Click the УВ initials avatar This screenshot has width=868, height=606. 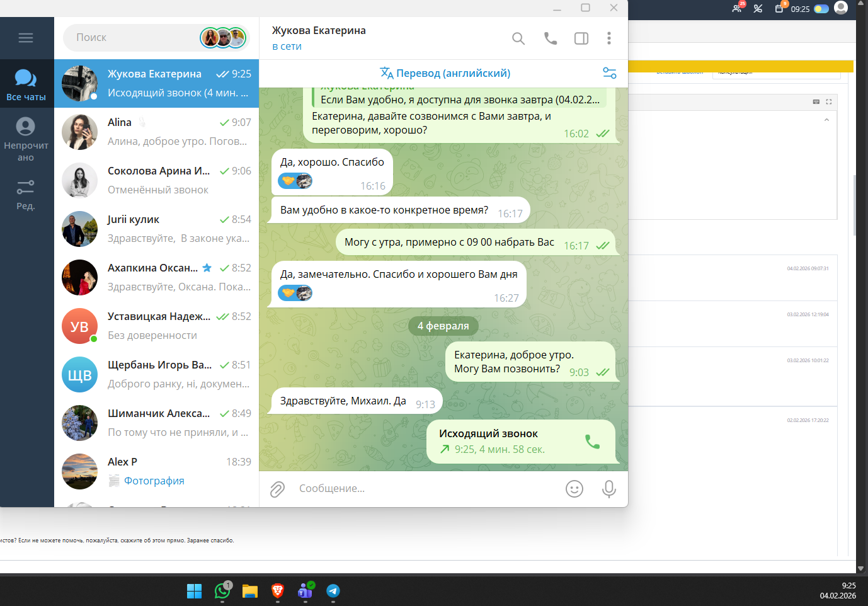(79, 326)
